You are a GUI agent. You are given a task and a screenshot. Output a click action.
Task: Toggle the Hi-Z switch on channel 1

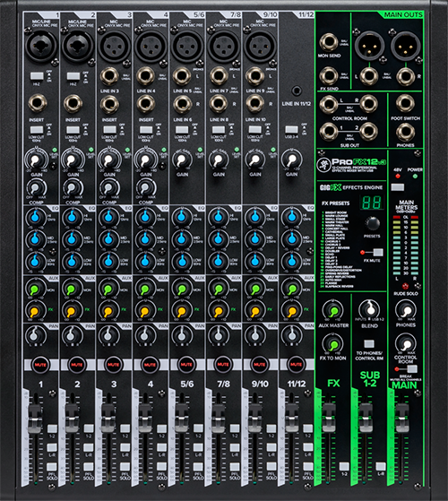click(x=37, y=76)
